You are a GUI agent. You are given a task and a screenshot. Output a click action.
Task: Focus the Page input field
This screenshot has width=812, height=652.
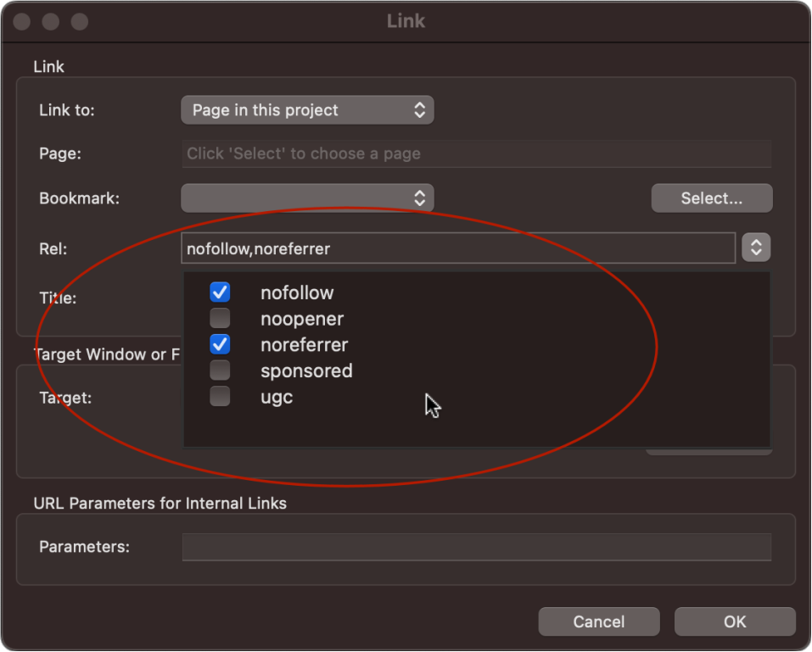476,154
